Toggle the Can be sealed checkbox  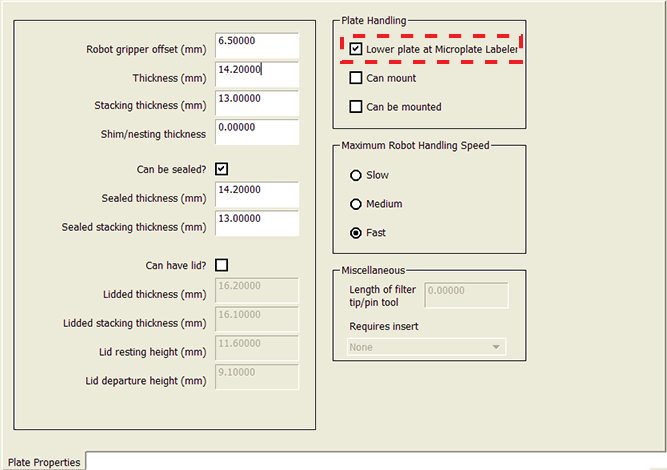click(222, 169)
